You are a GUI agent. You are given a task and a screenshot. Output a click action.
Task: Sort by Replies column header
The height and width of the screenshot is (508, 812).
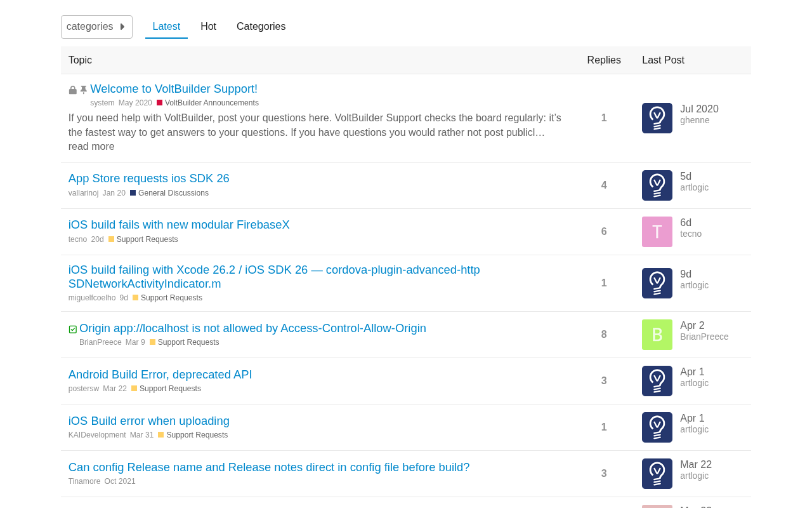point(604,60)
